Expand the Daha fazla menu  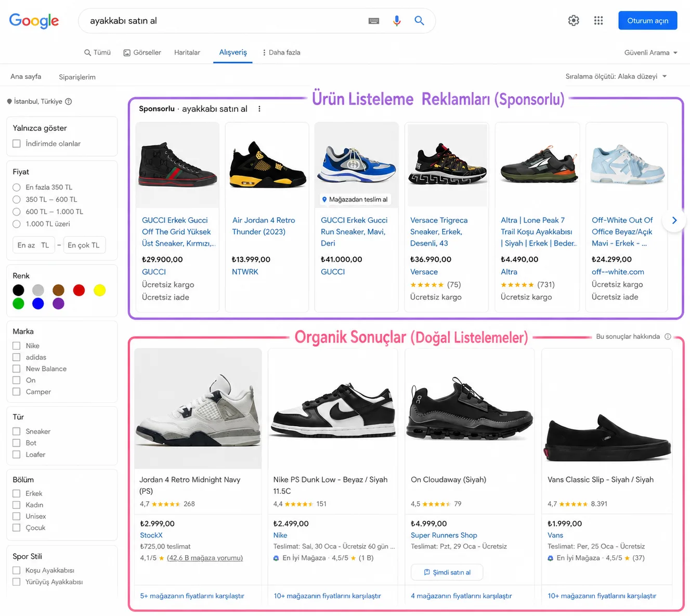281,53
